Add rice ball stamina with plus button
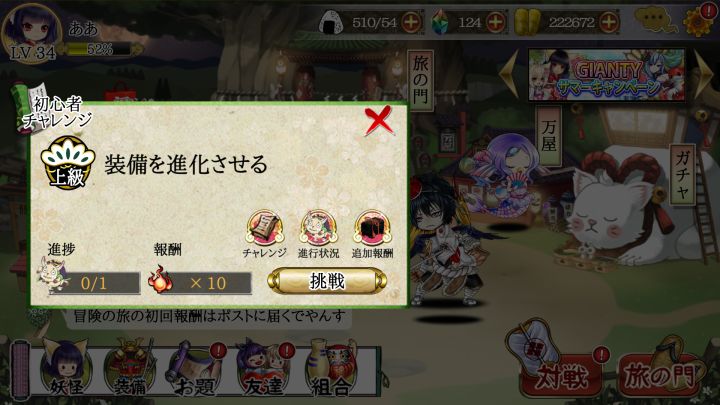The height and width of the screenshot is (405, 720). coord(411,22)
